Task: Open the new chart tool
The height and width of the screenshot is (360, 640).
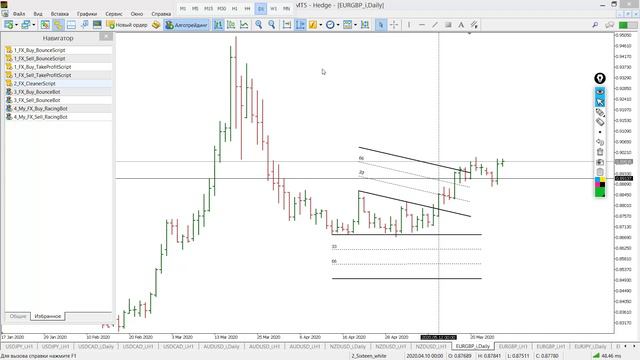Action: tap(8, 25)
